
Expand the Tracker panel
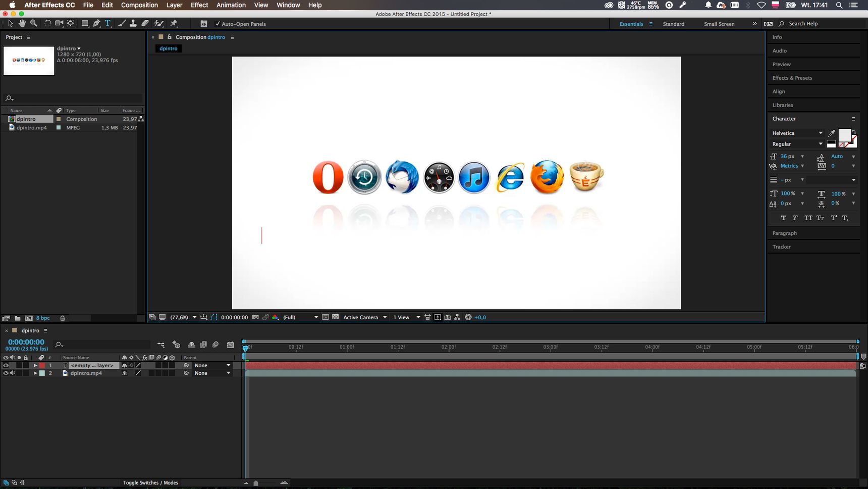click(781, 247)
